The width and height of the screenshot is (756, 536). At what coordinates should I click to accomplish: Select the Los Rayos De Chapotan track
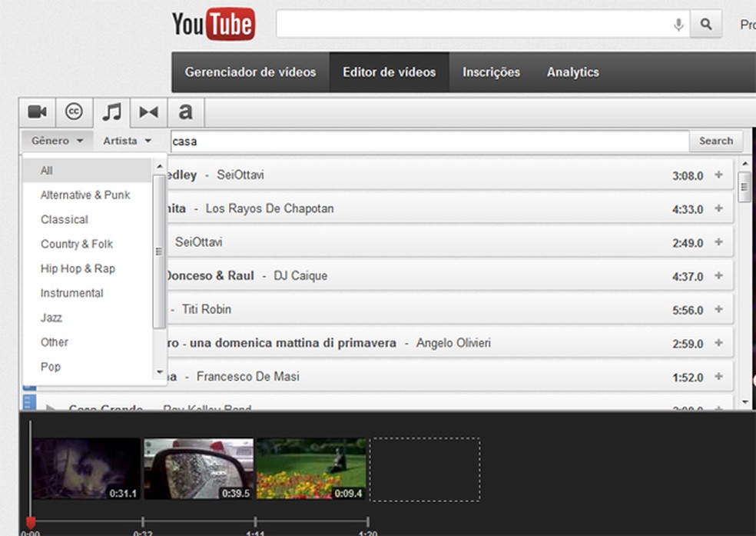[449, 208]
